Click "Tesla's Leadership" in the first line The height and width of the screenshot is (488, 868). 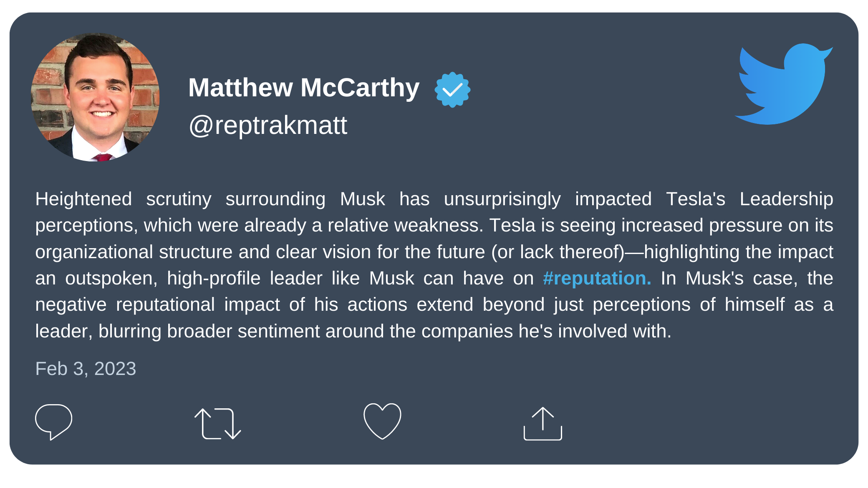tap(749, 199)
